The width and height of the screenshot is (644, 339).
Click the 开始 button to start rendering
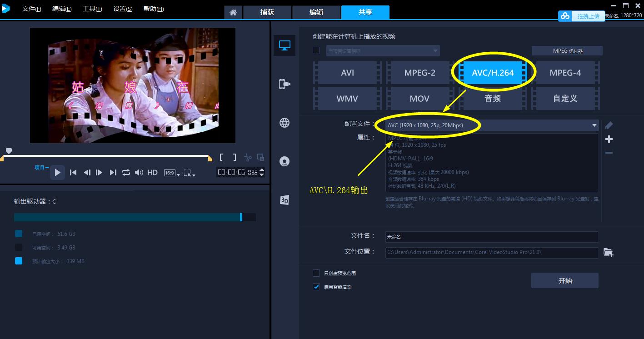pos(564,281)
